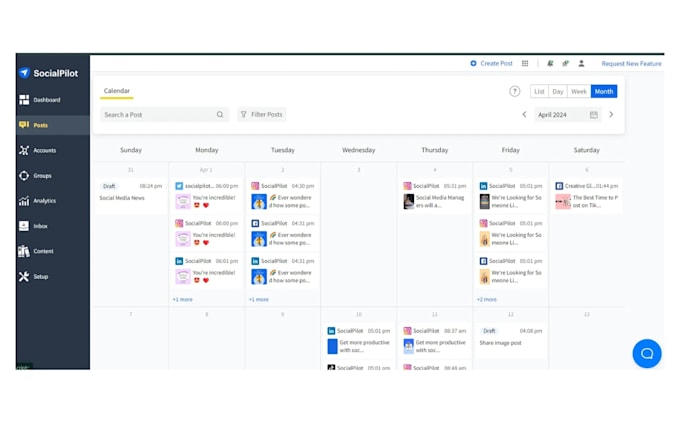Switch to Week view
The width and height of the screenshot is (680, 423).
tap(579, 91)
